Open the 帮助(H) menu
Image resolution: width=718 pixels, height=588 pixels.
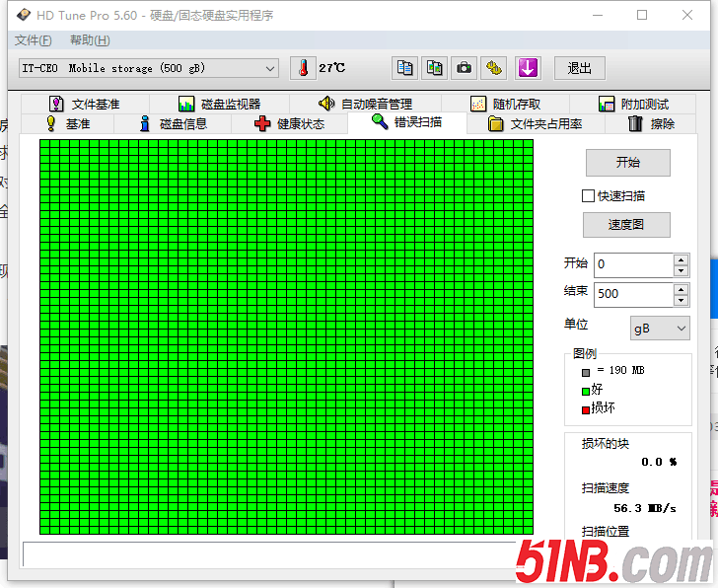tap(90, 40)
